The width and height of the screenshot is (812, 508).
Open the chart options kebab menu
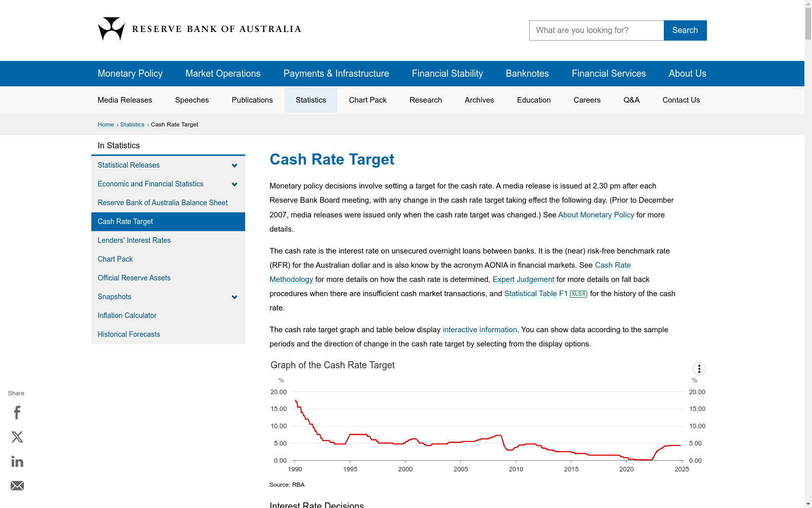click(x=699, y=369)
